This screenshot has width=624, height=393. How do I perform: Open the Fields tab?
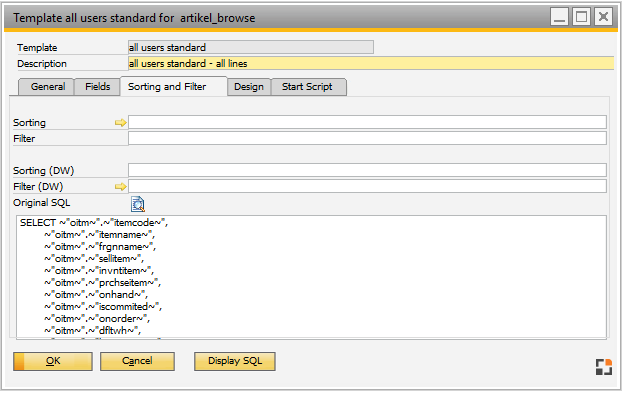[98, 87]
